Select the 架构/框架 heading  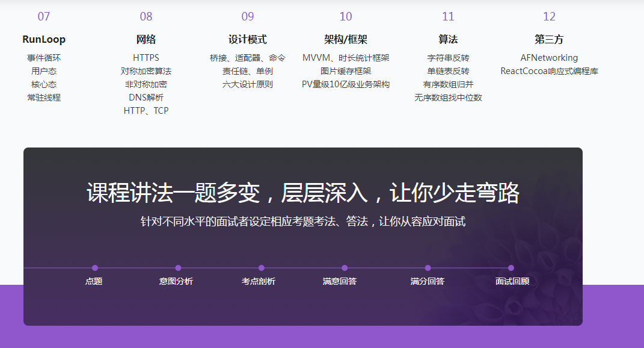coord(346,40)
